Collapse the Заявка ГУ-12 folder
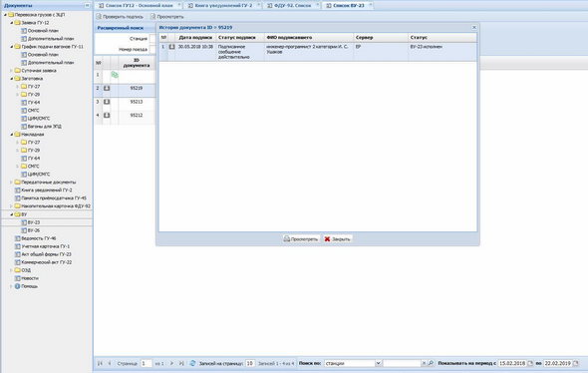This screenshot has width=588, height=373. [11, 23]
